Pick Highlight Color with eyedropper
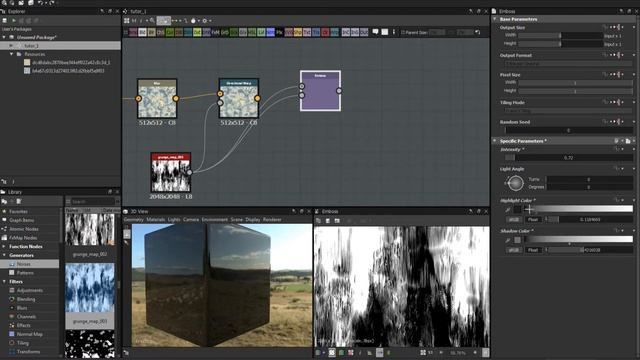The height and width of the screenshot is (360, 640). coord(507,209)
